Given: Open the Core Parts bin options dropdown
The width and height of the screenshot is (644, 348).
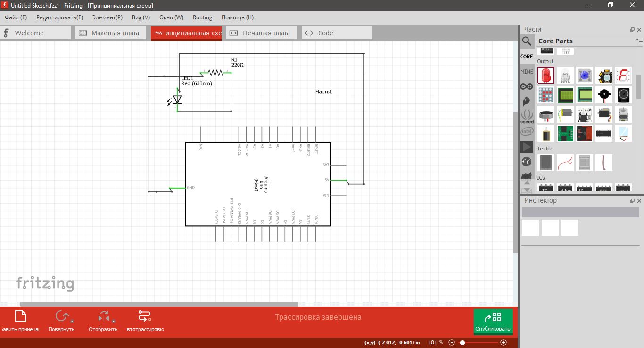Looking at the screenshot, I should pyautogui.click(x=639, y=41).
